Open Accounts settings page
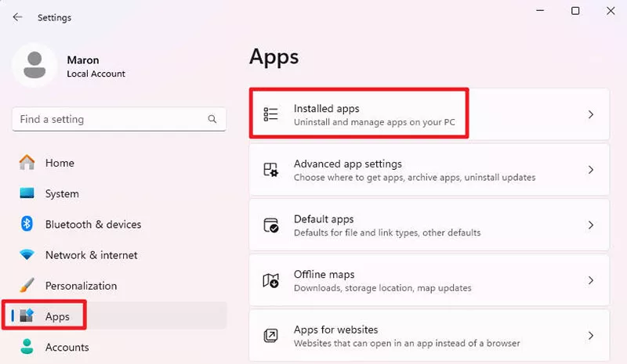This screenshot has height=364, width=627. click(119, 347)
